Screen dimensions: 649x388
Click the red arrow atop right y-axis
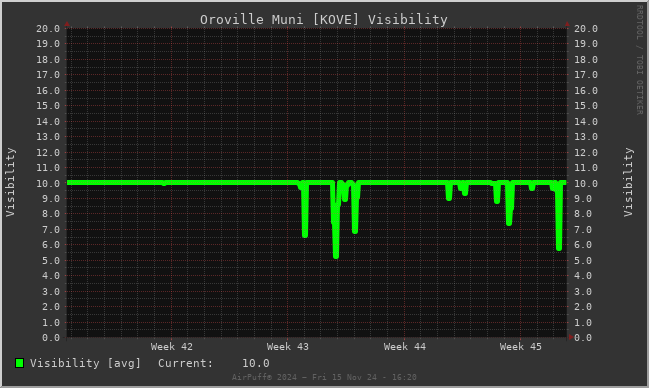[567, 24]
